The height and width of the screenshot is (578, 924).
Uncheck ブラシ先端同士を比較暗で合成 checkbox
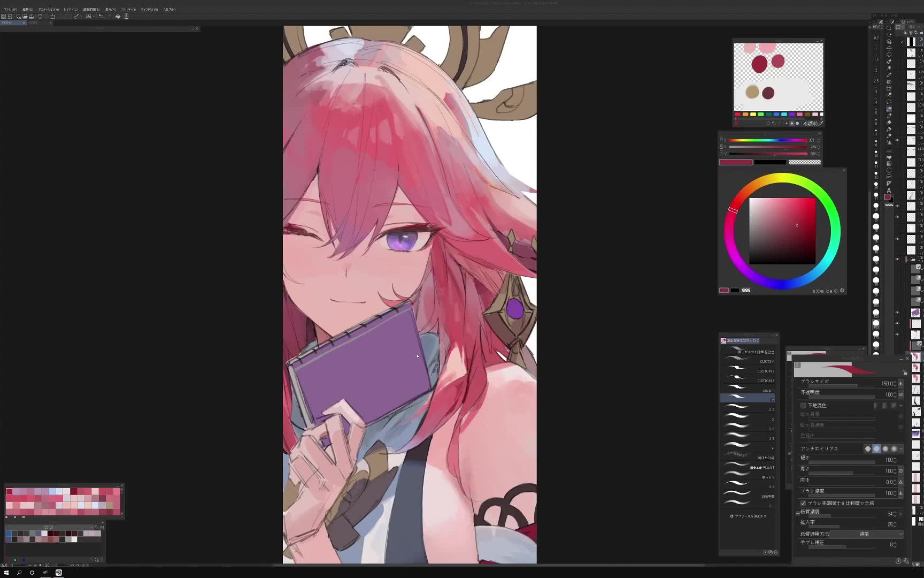click(x=803, y=503)
